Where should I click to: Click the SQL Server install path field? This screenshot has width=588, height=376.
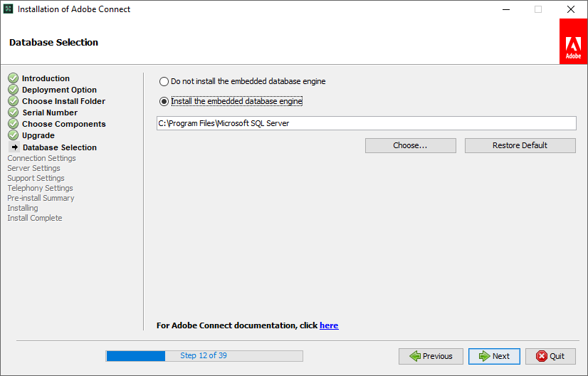coord(367,123)
